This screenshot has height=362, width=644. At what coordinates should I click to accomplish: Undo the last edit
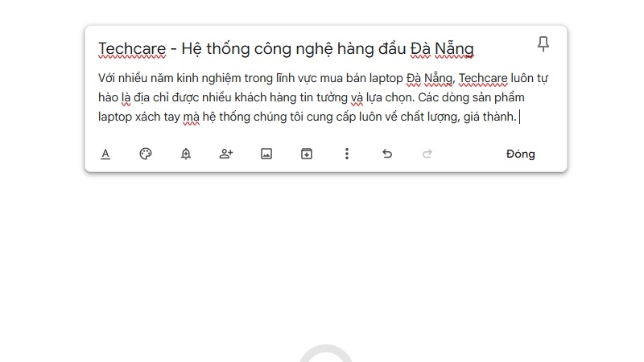tap(387, 154)
